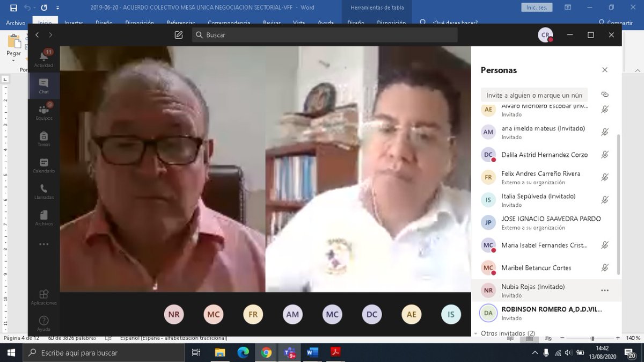Open Llamadas from the Teams sidebar

[43, 190]
